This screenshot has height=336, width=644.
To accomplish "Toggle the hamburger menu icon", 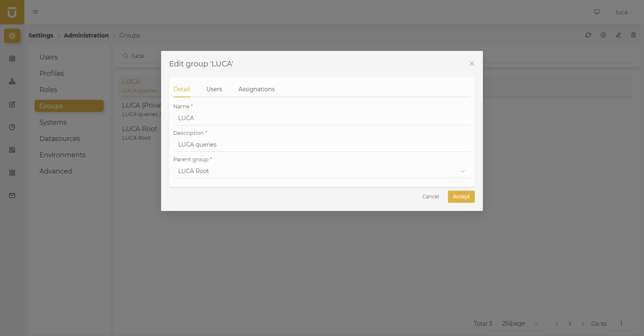I will pos(35,12).
